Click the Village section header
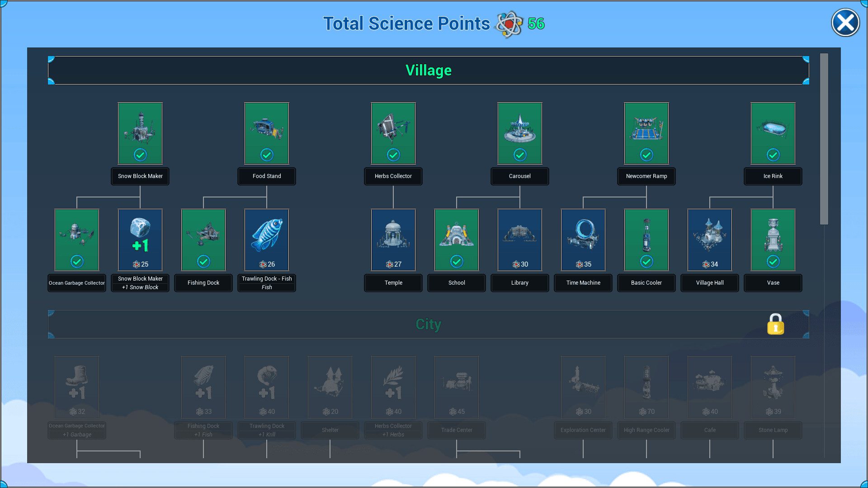Screen dimensions: 868x488 pyautogui.click(x=428, y=70)
